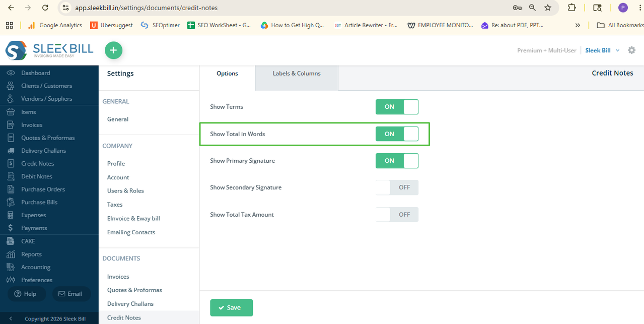Open the All Bookmarks folder

coord(620,25)
